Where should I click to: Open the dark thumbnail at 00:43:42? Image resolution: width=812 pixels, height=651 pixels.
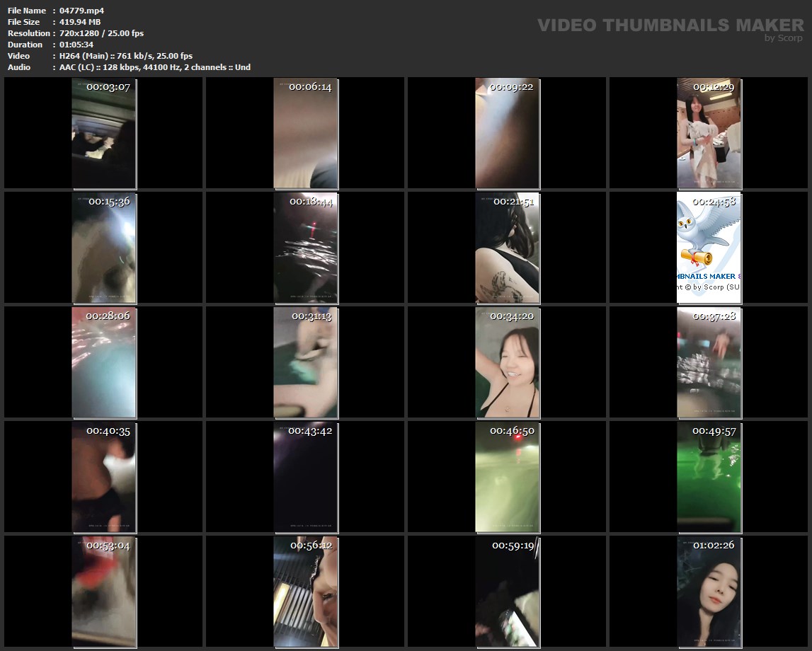pos(305,477)
